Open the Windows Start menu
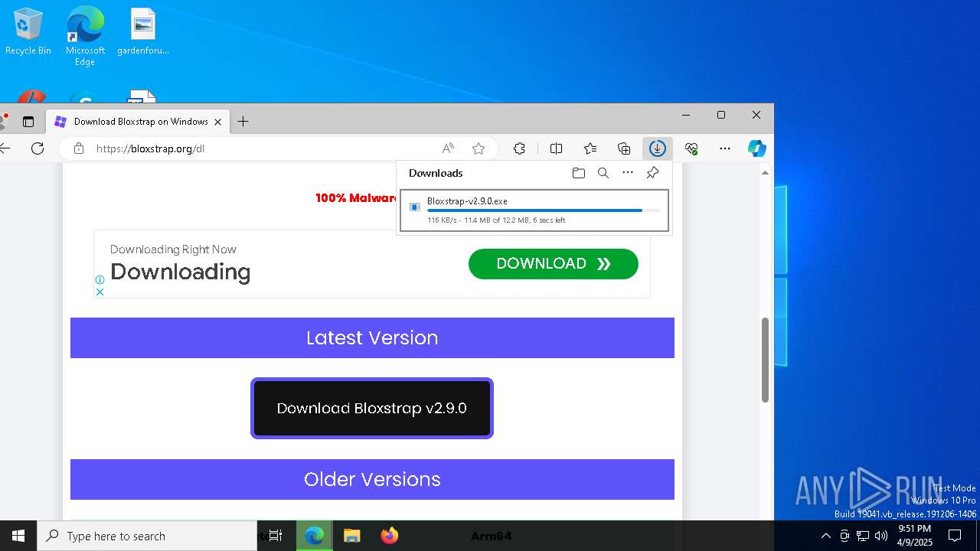980x551 pixels. [18, 536]
